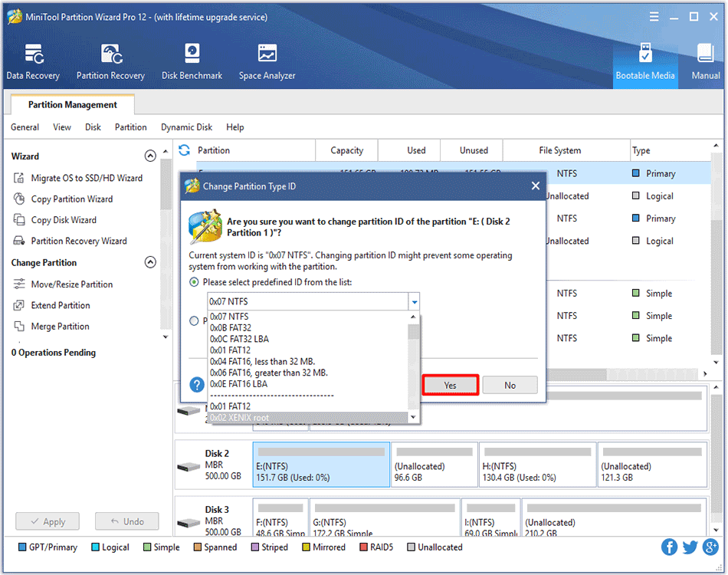Open the partition type ID dropdown

(x=414, y=301)
